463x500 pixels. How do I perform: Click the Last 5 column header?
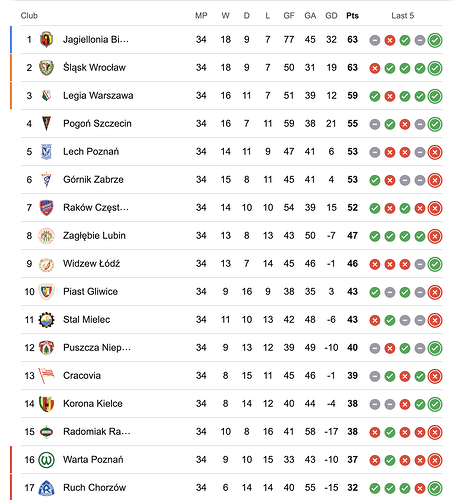coord(403,16)
